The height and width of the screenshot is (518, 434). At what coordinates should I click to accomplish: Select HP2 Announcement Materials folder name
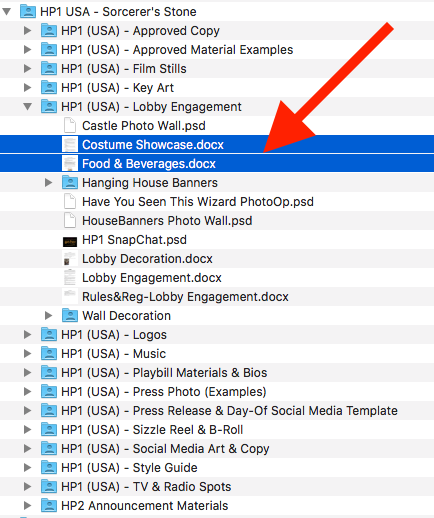[x=145, y=506]
